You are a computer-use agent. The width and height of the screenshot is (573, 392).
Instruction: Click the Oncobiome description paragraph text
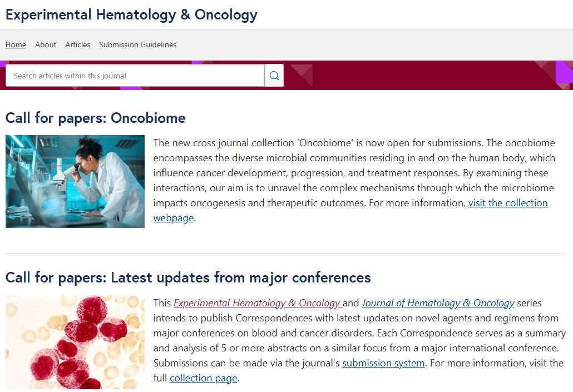click(354, 180)
